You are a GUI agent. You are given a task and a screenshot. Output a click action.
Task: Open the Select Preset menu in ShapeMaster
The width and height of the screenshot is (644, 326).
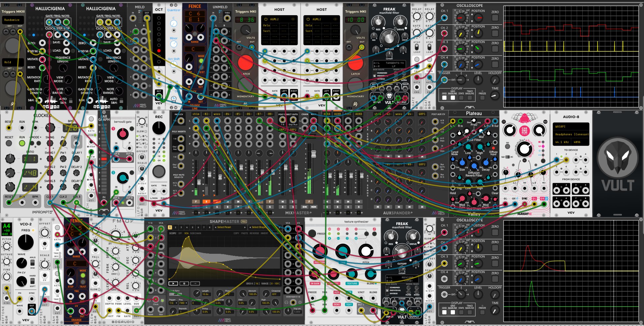pyautogui.click(x=230, y=227)
